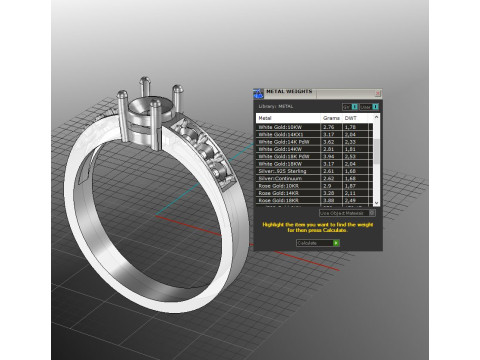Select the White Gold:14K PdW row
The height and width of the screenshot is (360, 480).
(314, 142)
